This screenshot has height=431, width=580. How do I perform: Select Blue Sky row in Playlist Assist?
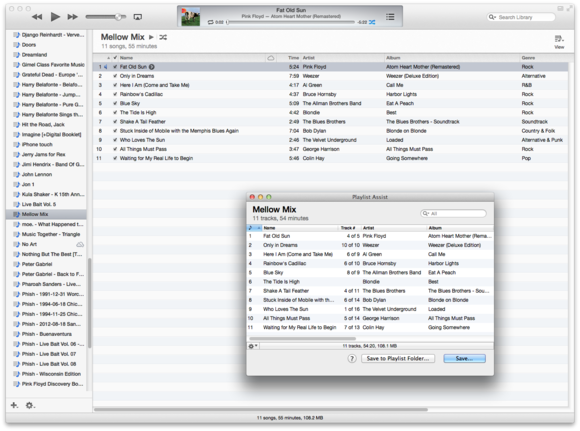[370, 273]
